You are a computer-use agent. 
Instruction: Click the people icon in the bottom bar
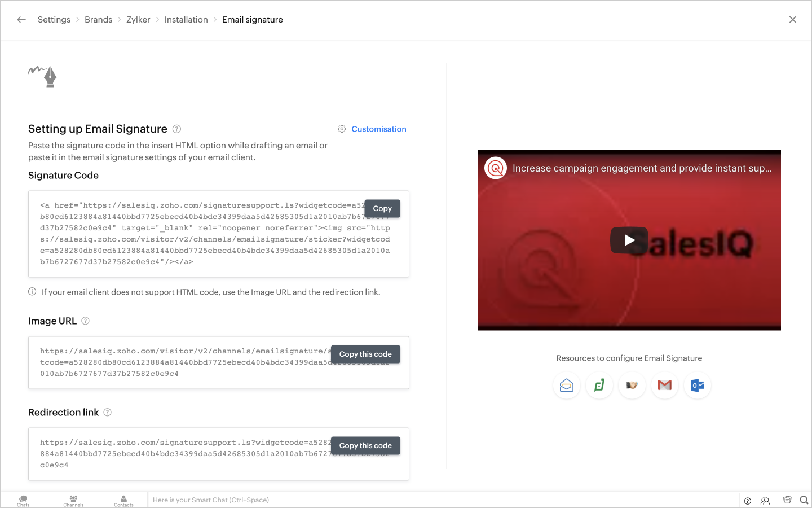765,501
